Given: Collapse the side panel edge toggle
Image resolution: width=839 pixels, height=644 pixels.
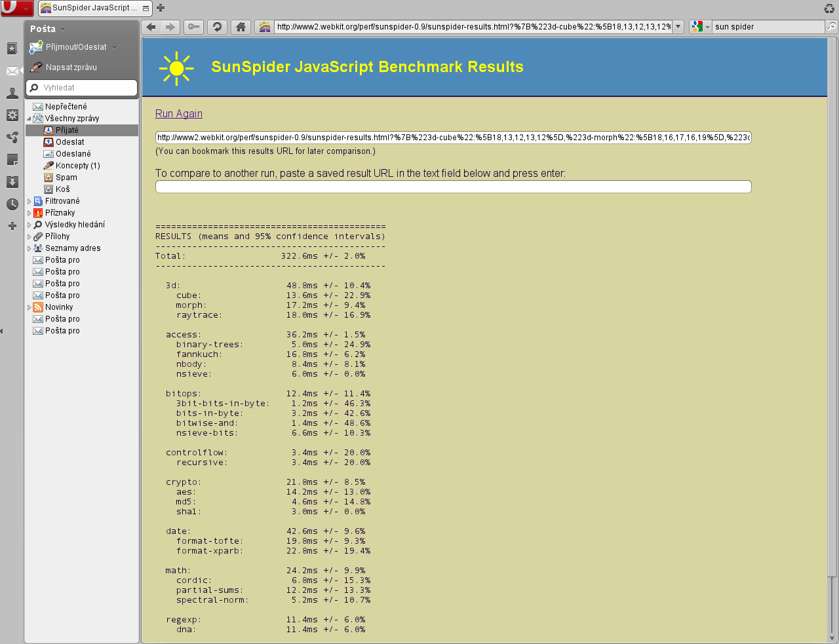Looking at the screenshot, I should (2, 331).
